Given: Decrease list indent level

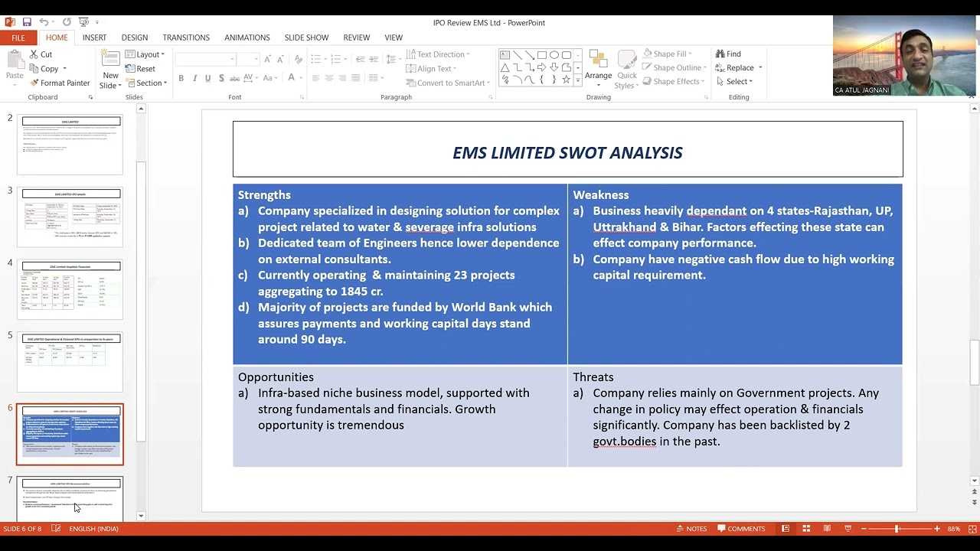Looking at the screenshot, I should pyautogui.click(x=361, y=59).
